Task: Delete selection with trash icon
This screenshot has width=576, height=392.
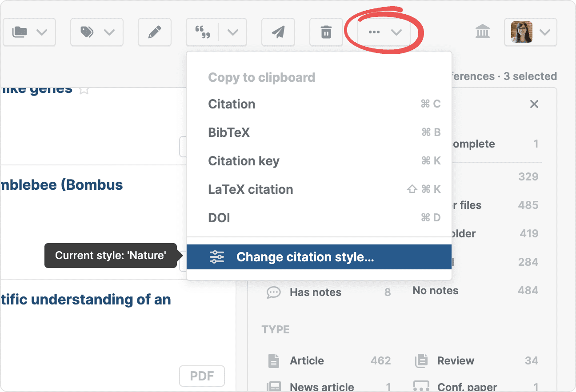Action: (326, 32)
